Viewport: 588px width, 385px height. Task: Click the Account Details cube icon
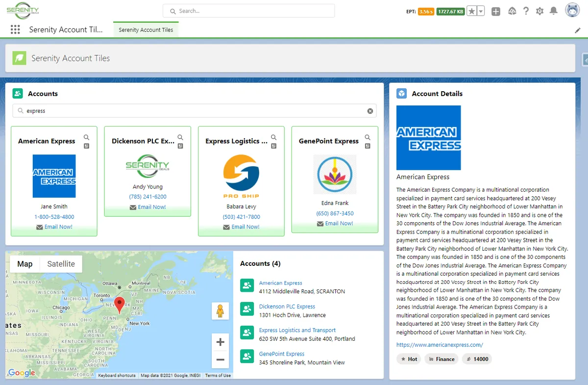tap(402, 93)
